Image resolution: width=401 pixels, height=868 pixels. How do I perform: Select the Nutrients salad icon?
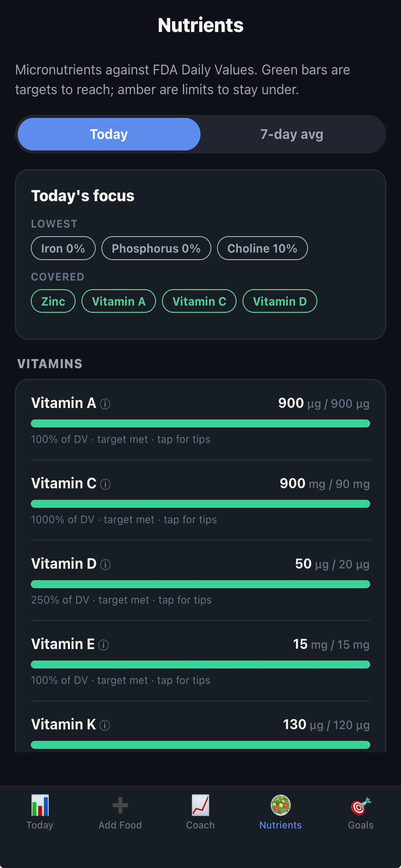pos(280,805)
